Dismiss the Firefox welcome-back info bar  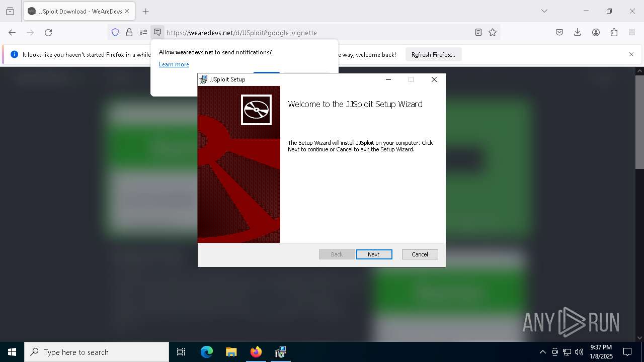pos(631,55)
